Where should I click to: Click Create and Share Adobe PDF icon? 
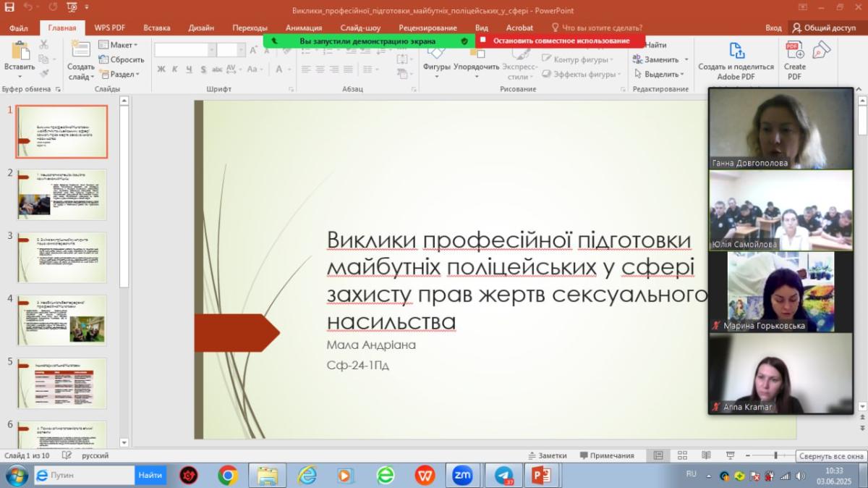(x=736, y=52)
